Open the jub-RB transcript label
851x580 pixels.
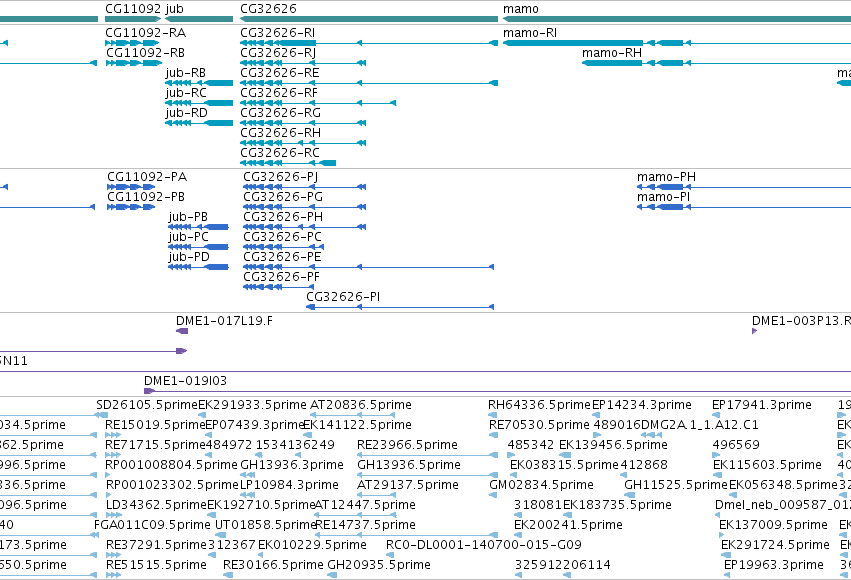[185, 73]
